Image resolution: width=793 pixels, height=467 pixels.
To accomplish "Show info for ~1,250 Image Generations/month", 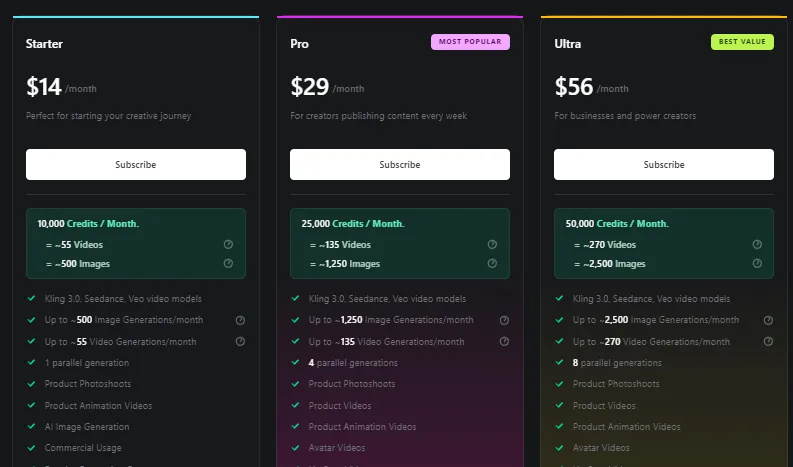I will [504, 320].
